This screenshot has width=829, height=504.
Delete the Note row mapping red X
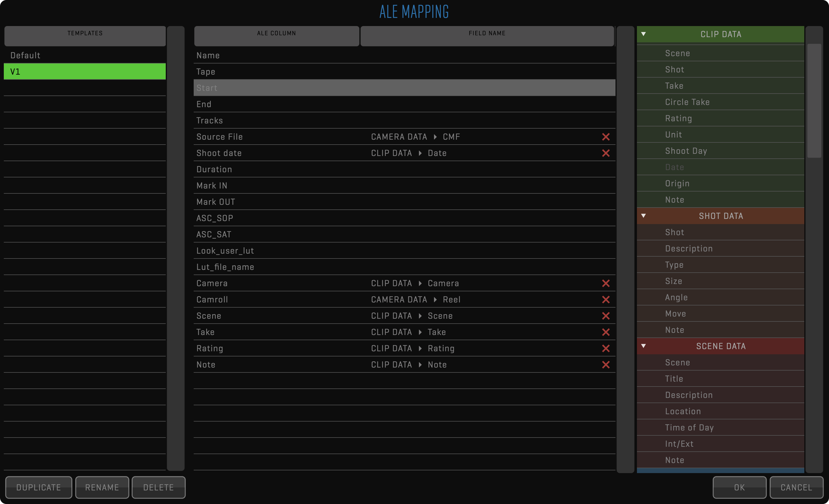click(x=605, y=365)
